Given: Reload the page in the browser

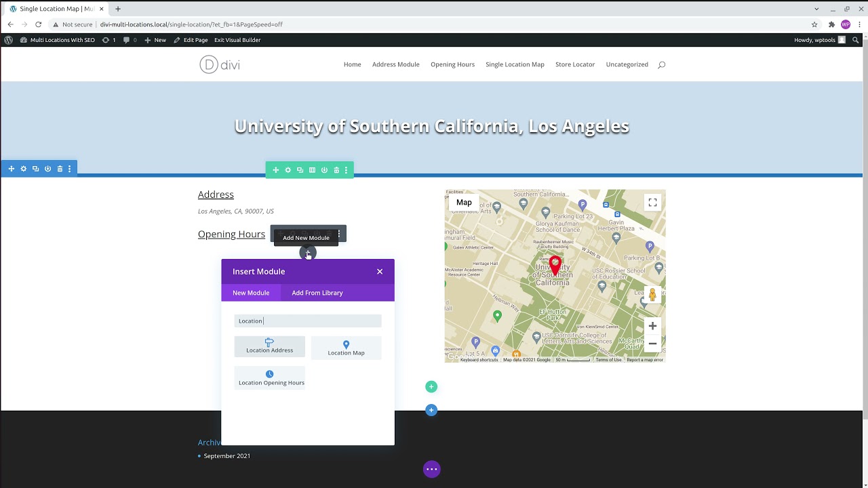Looking at the screenshot, I should (x=38, y=24).
